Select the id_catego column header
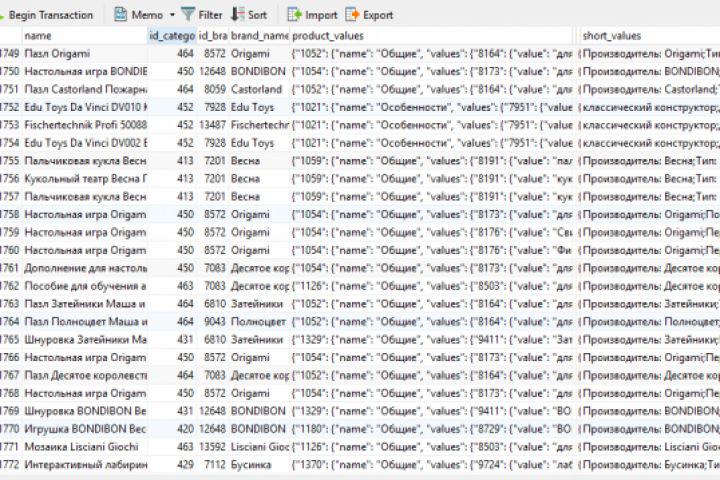720x480 pixels. pos(172,35)
